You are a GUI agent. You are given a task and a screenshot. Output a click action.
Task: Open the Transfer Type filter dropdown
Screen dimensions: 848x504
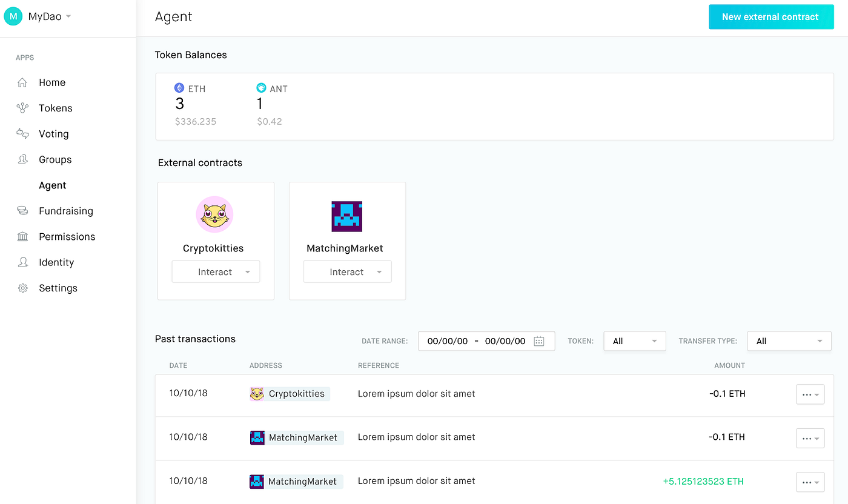tap(789, 340)
